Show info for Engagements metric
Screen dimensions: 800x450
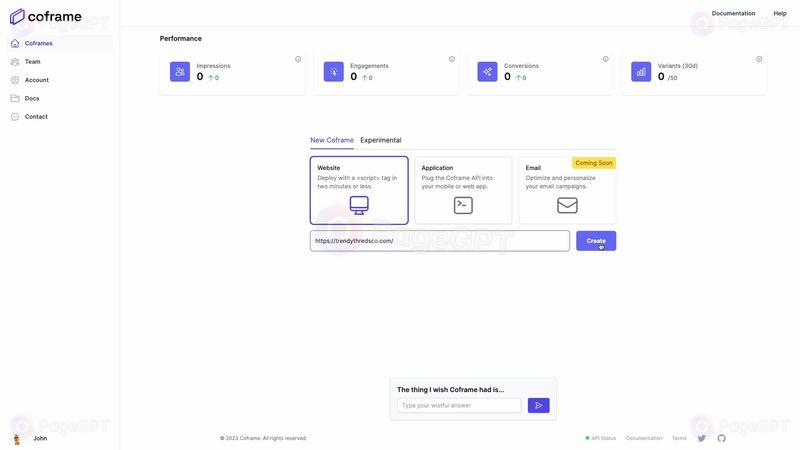coord(452,59)
